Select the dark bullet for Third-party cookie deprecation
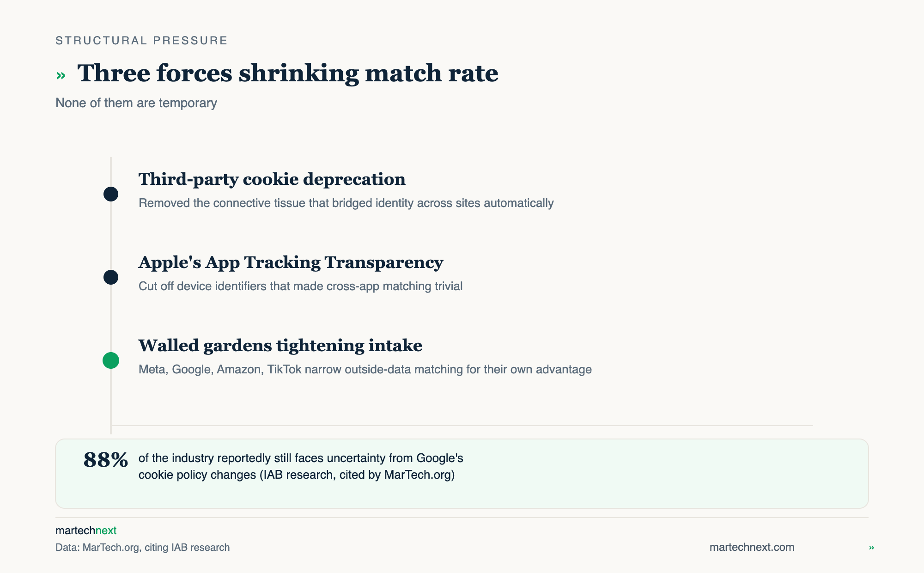 coord(111,194)
